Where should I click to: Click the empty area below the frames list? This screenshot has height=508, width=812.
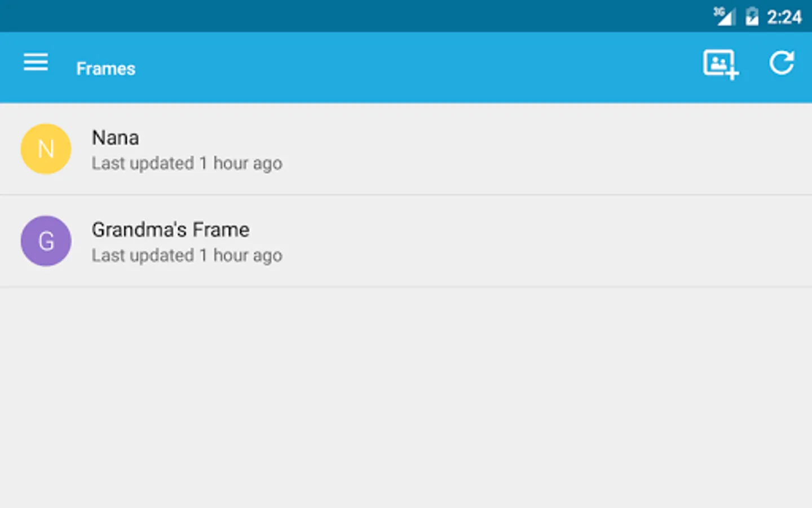[406, 395]
